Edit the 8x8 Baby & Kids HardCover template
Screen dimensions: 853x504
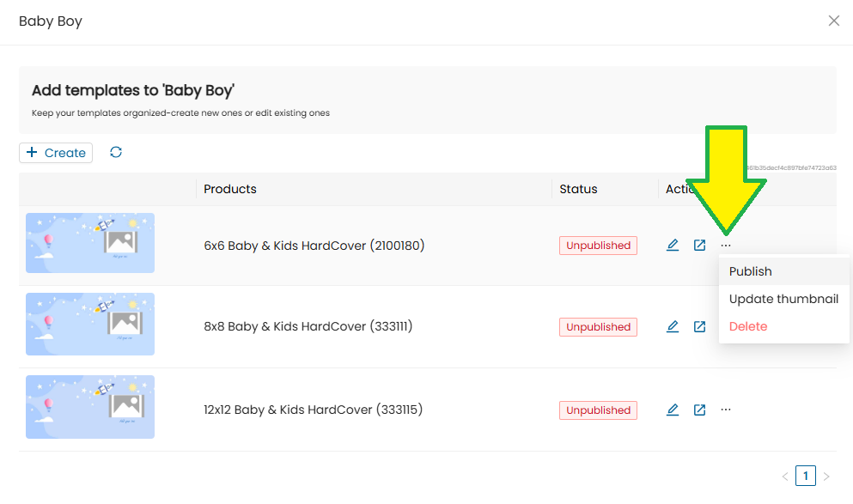click(x=673, y=326)
